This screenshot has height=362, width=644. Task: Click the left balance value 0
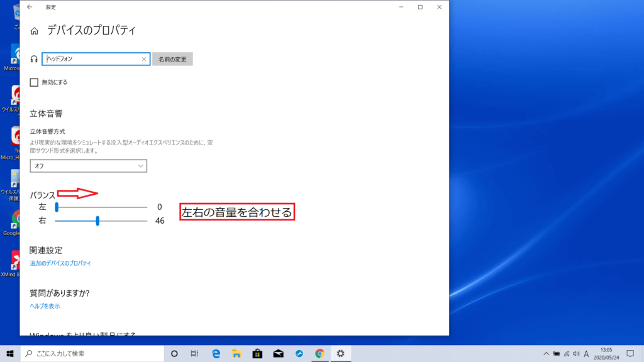pyautogui.click(x=159, y=207)
